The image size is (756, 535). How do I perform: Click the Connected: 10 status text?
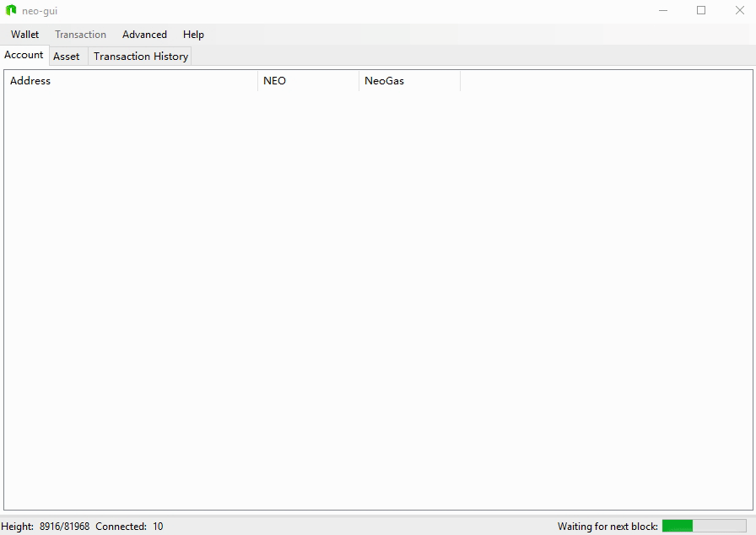coord(129,527)
